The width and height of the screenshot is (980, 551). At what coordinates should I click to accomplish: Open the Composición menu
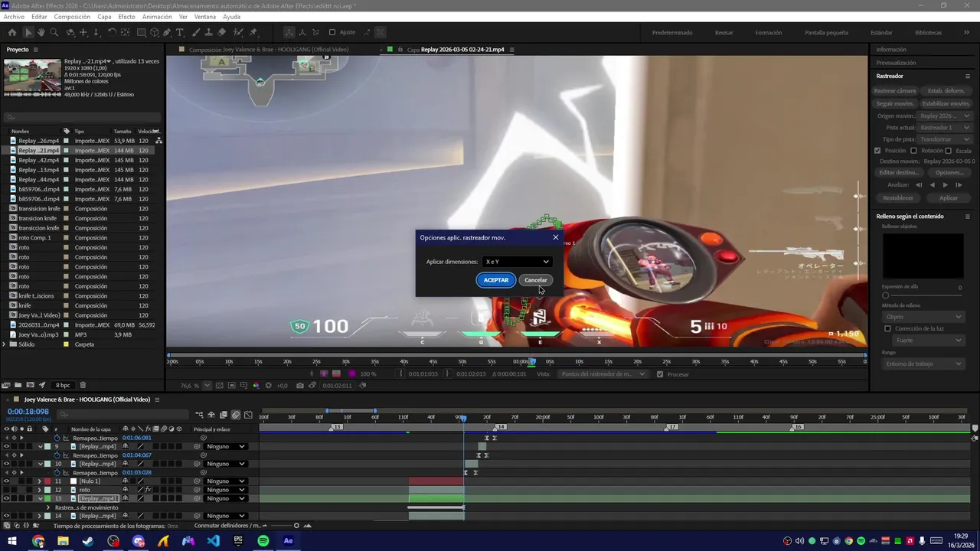[x=72, y=17]
